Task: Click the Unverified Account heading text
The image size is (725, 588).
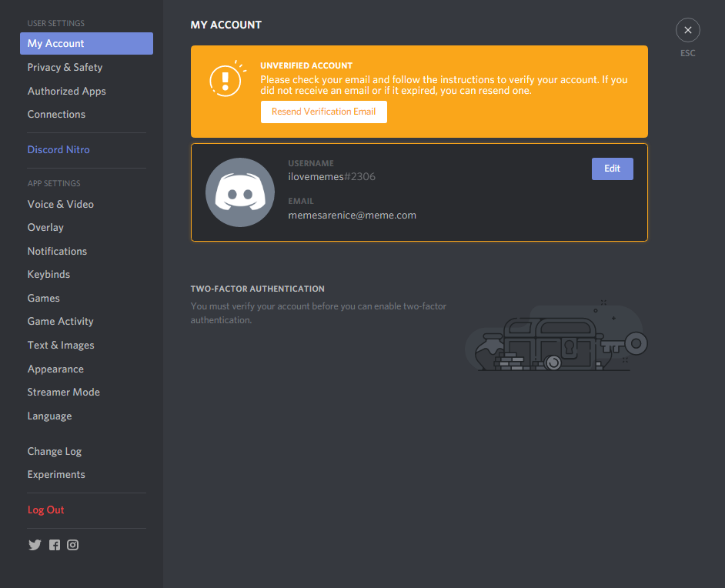Action: (x=306, y=65)
